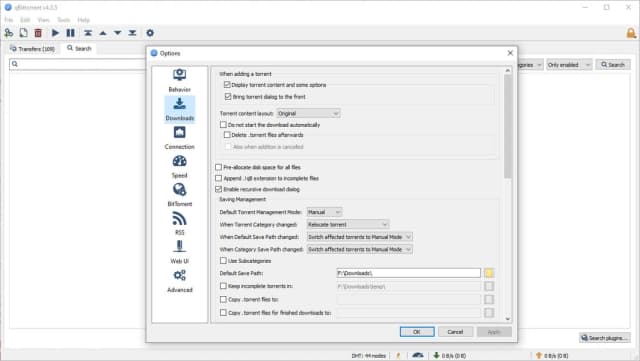Open When Torrent Category changed dropdown
The image size is (640, 361).
click(348, 224)
